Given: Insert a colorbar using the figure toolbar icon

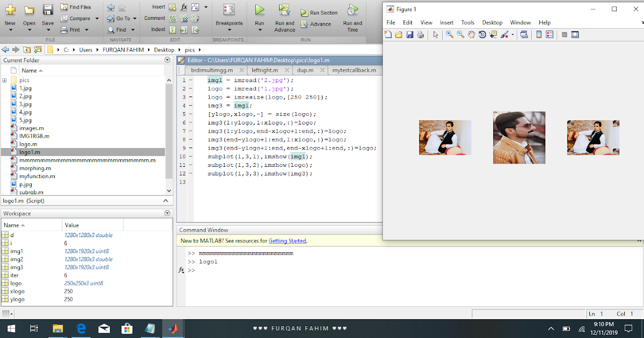Looking at the screenshot, I should (x=538, y=34).
